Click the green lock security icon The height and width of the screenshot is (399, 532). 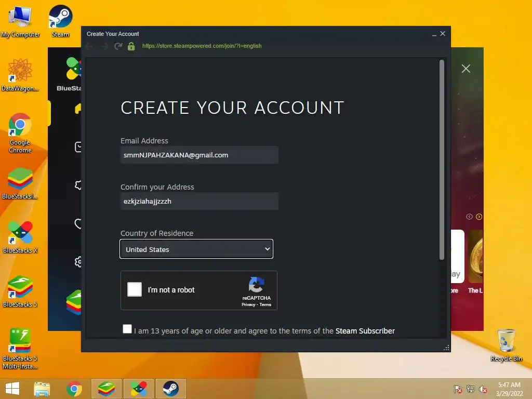[x=131, y=46]
